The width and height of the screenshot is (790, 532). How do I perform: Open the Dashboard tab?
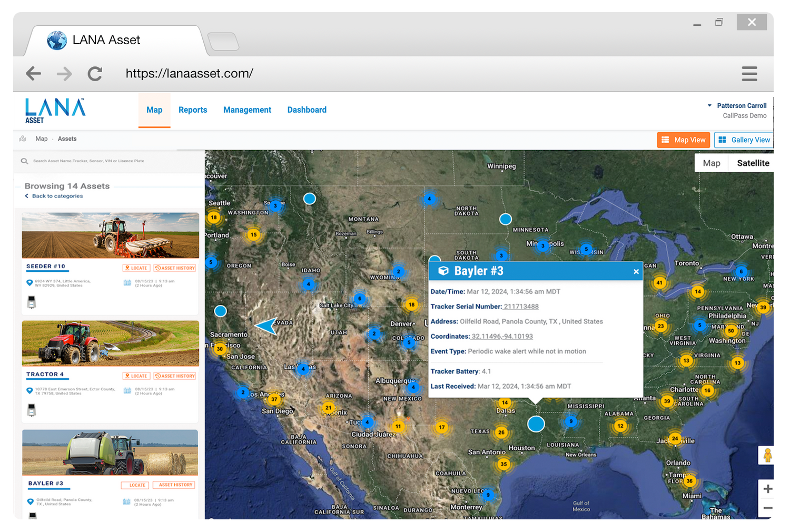(307, 110)
